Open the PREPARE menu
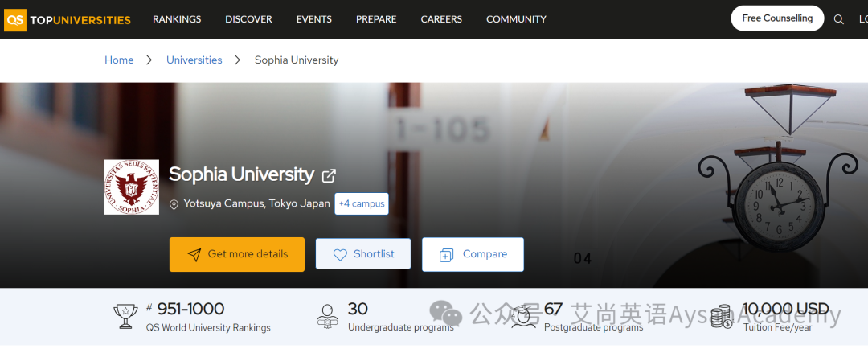Image resolution: width=868 pixels, height=349 pixels. pos(376,19)
